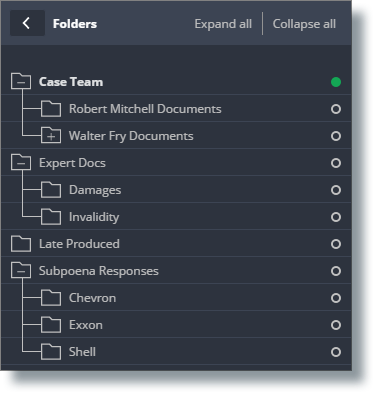The image size is (374, 393).
Task: Select the radio circle for Shell
Action: 336,352
